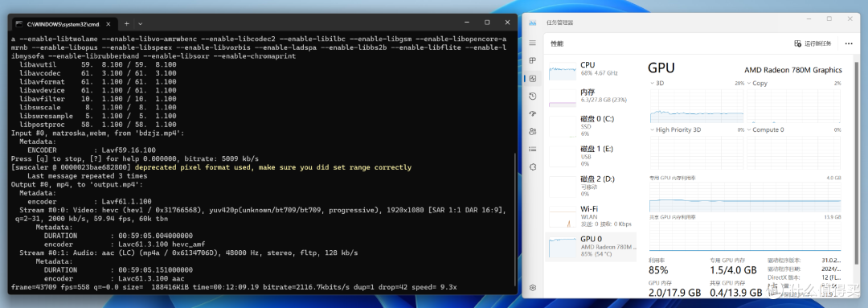Click the 85% utilization value

[658, 270]
